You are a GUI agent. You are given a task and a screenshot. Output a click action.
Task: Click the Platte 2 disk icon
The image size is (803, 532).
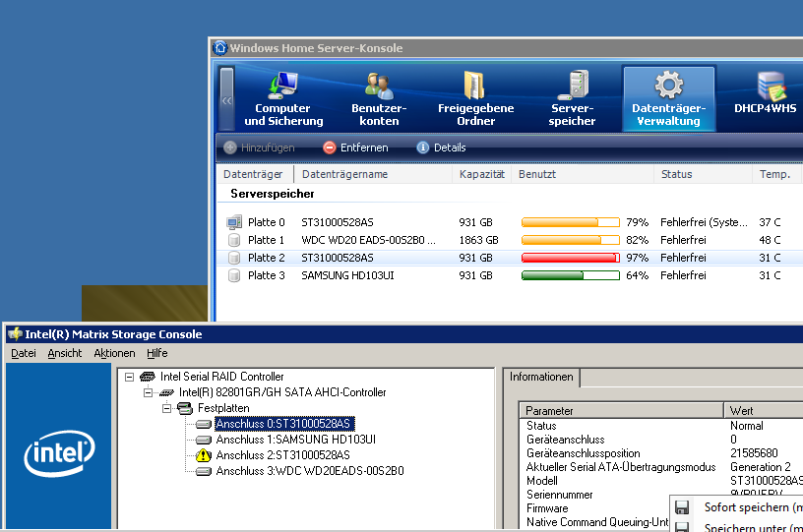pyautogui.click(x=234, y=258)
